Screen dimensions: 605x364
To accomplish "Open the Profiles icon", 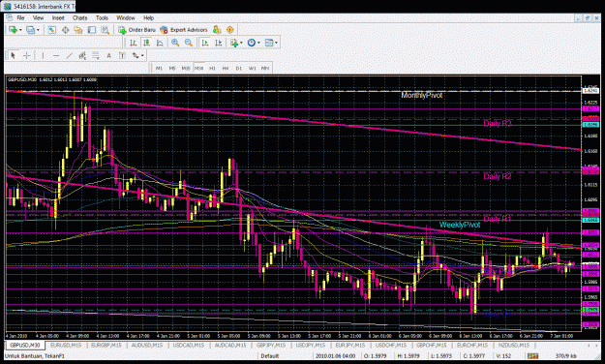I will pos(30,30).
